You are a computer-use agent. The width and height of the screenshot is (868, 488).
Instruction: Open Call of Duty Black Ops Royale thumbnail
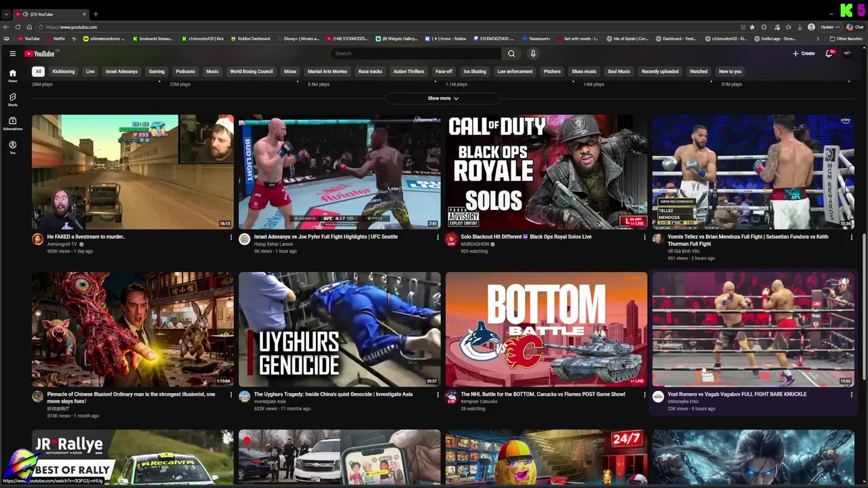pyautogui.click(x=547, y=172)
